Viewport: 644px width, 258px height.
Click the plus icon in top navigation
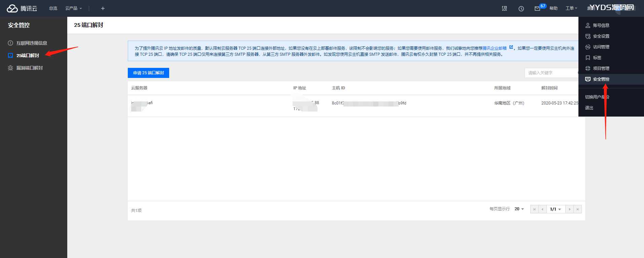pos(103,8)
